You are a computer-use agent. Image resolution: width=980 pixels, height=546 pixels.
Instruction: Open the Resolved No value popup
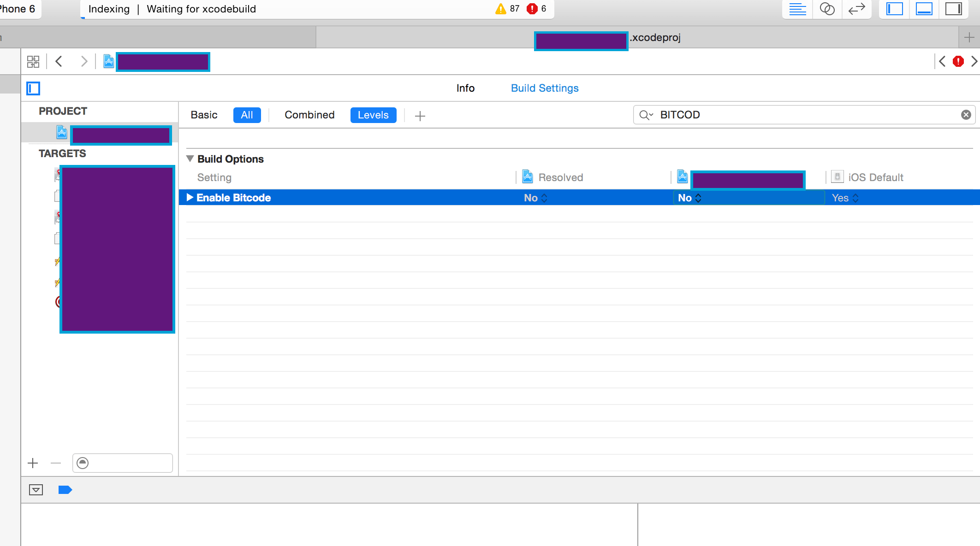(535, 198)
